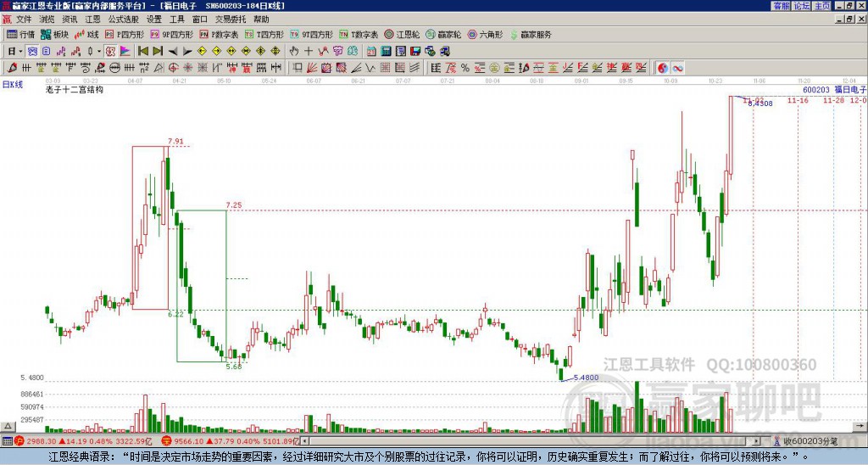This screenshot has height=465, width=868.
Task: Open the T四方形 tool
Action: click(x=264, y=34)
